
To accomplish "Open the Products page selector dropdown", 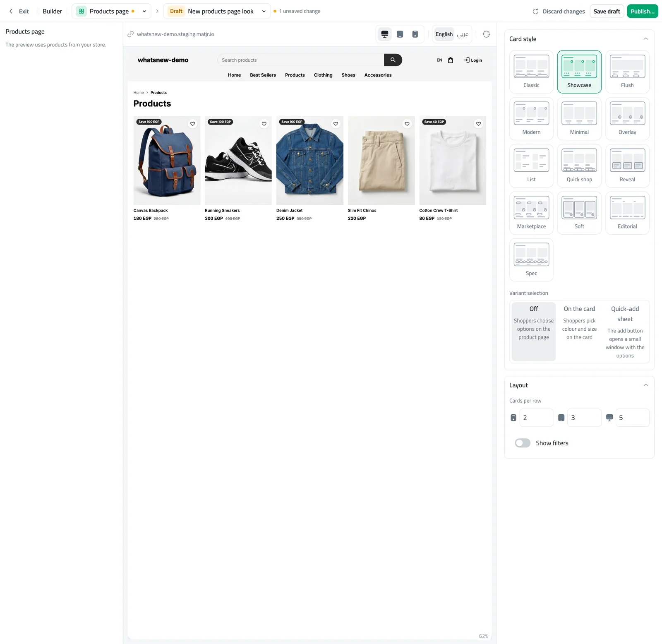I will (x=111, y=11).
